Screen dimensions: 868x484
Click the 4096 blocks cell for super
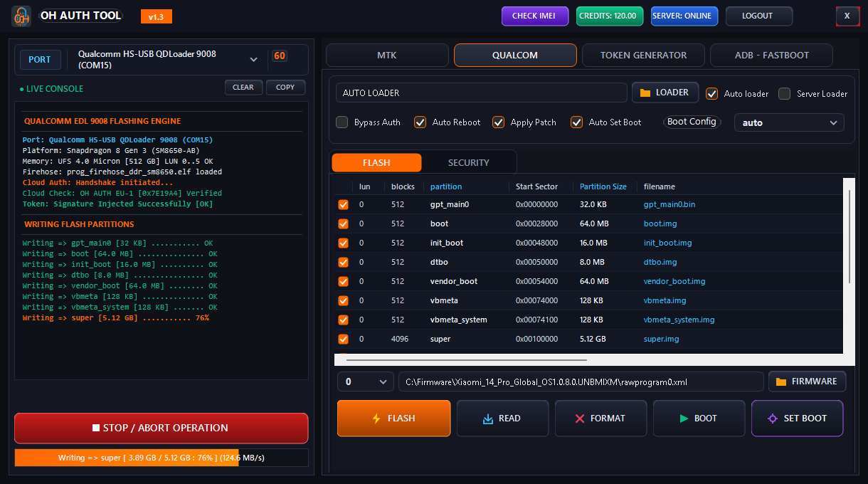[x=400, y=339]
